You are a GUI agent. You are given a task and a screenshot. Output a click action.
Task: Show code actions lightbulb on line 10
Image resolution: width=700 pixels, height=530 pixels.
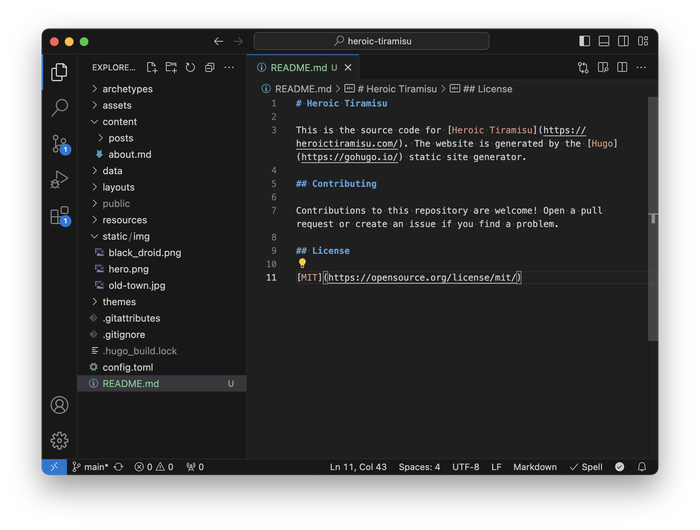pos(302,263)
